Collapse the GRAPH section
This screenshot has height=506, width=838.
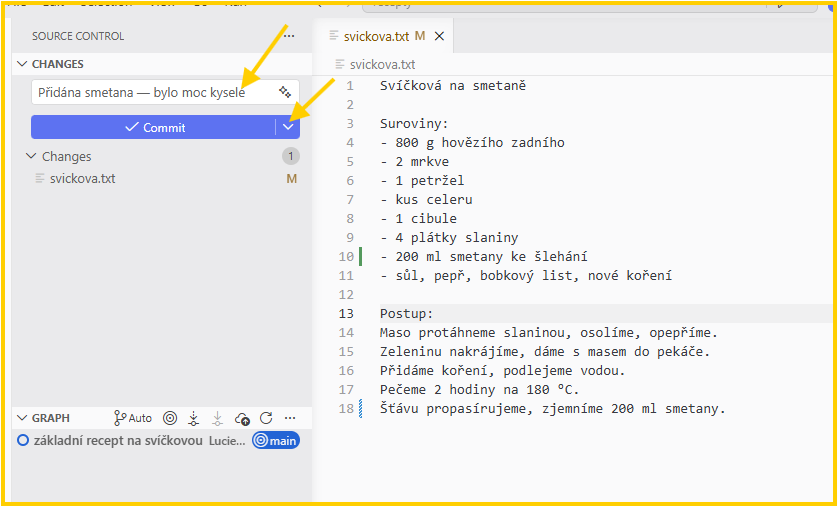click(x=22, y=418)
